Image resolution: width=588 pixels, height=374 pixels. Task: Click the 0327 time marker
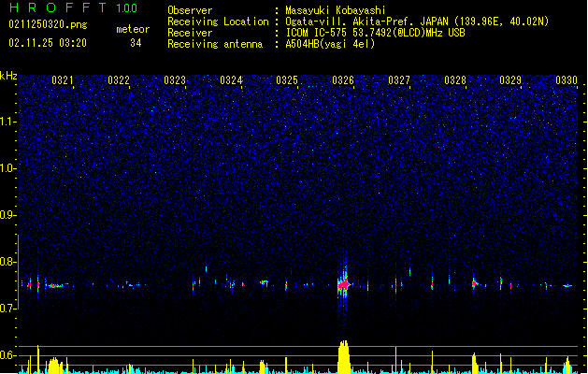pyautogui.click(x=399, y=80)
